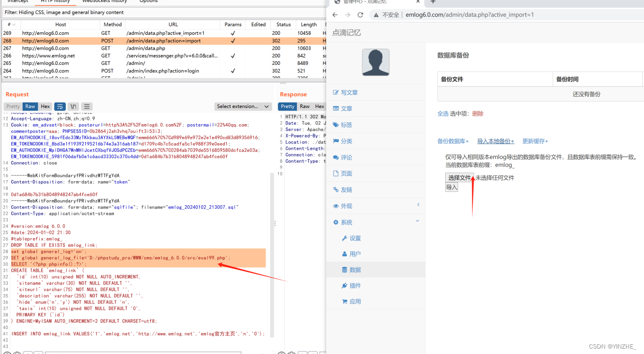Image resolution: width=644 pixels, height=354 pixels.
Task: Switch Request view to Raw
Action: (30, 107)
